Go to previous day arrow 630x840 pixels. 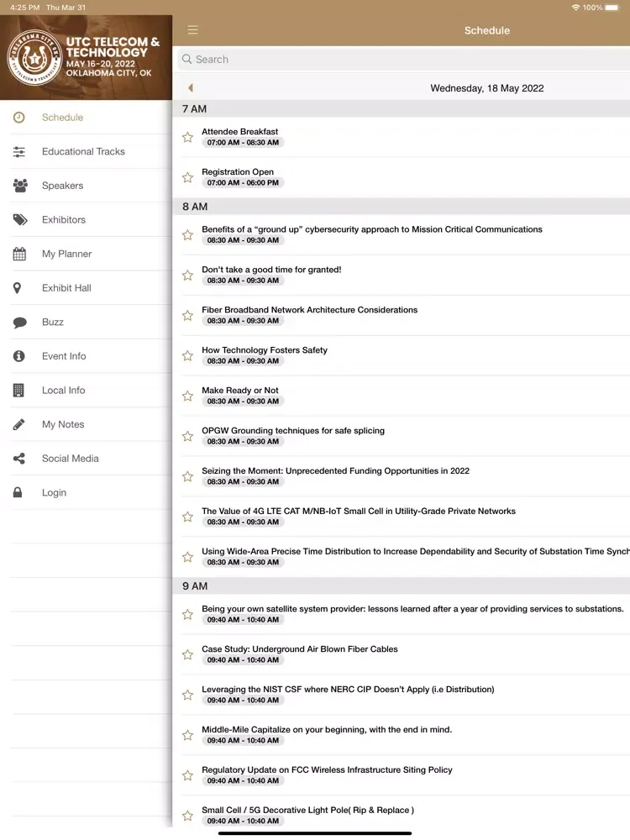(190, 88)
